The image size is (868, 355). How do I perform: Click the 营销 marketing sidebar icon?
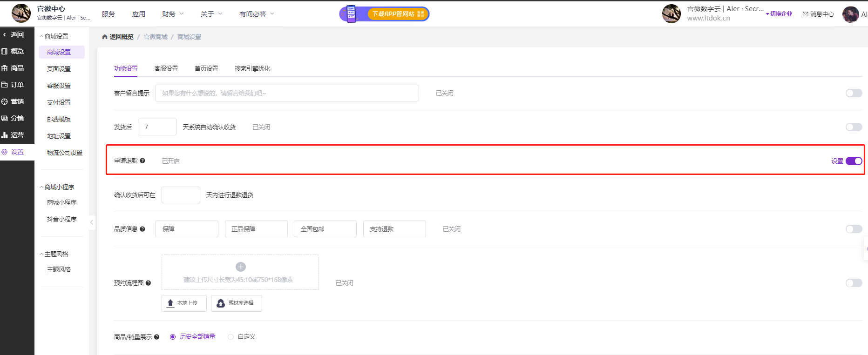(x=5, y=101)
